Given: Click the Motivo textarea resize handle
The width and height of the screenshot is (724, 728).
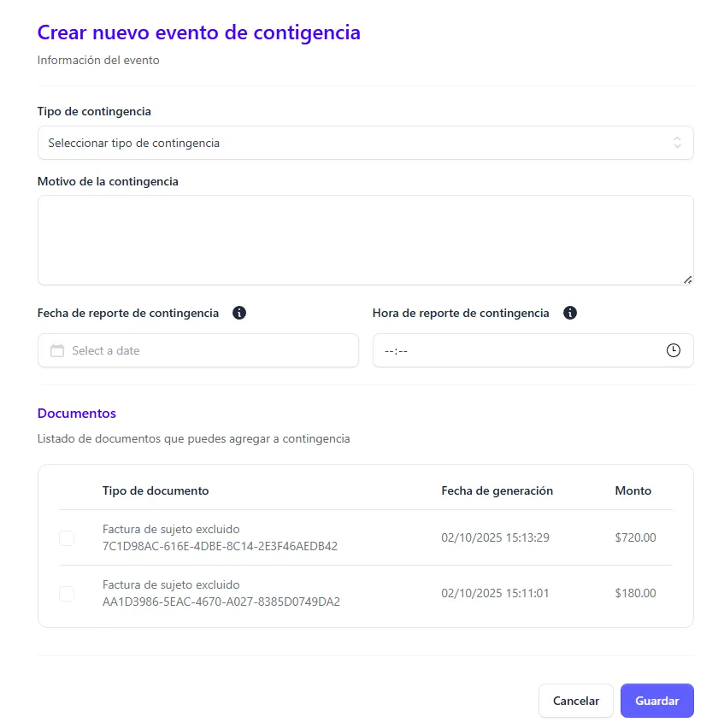Looking at the screenshot, I should 687,279.
